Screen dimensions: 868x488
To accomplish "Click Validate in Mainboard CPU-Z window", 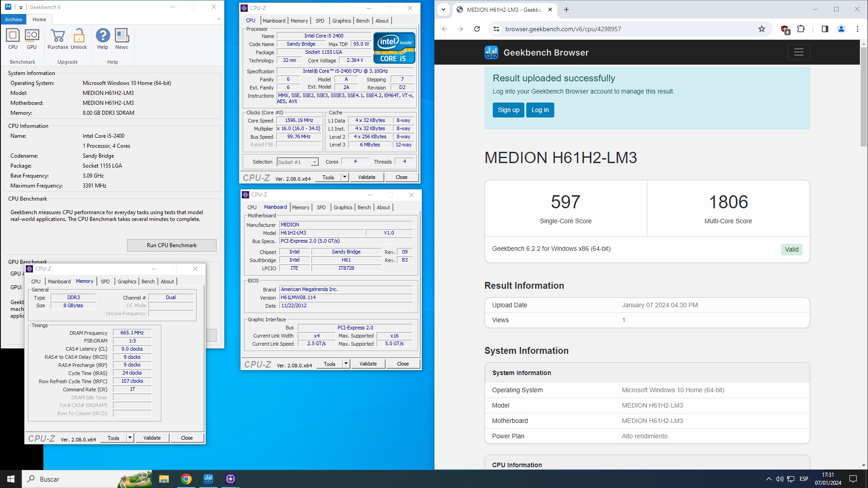I will (368, 364).
